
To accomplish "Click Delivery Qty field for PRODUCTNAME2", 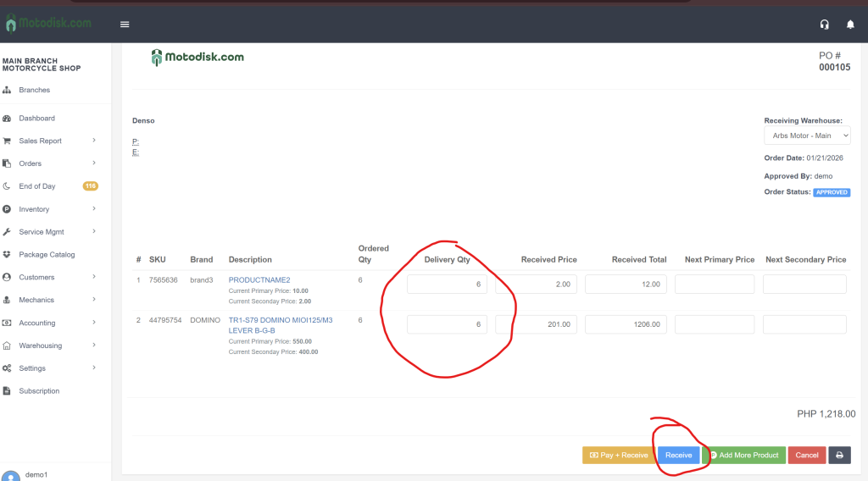I will (447, 285).
